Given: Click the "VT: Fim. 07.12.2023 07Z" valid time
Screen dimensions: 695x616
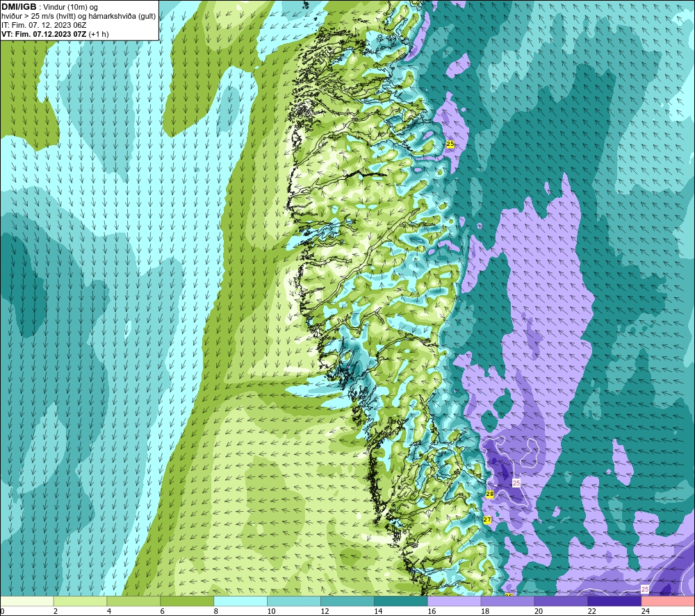Looking at the screenshot, I should (x=44, y=34).
